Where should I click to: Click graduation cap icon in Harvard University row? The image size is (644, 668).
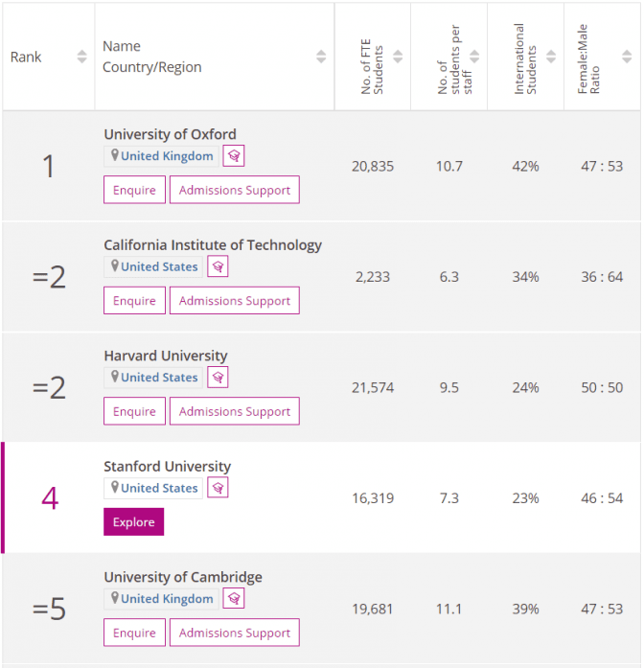coord(218,377)
